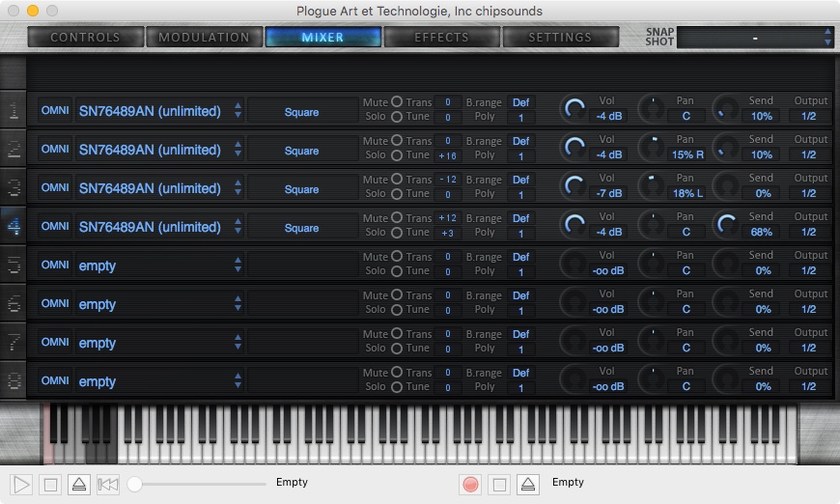Click the eject icon beside the record button
The height and width of the screenshot is (504, 840).
(527, 484)
